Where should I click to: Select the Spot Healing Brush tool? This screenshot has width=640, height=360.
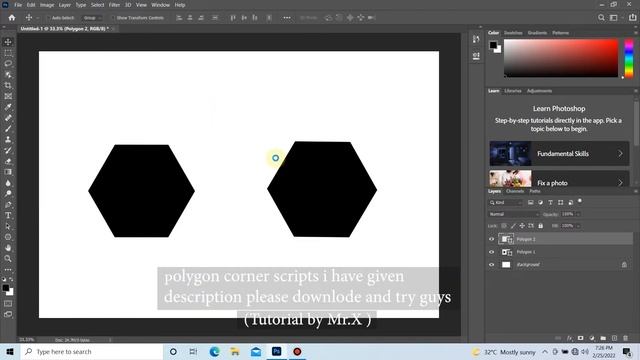(8, 118)
